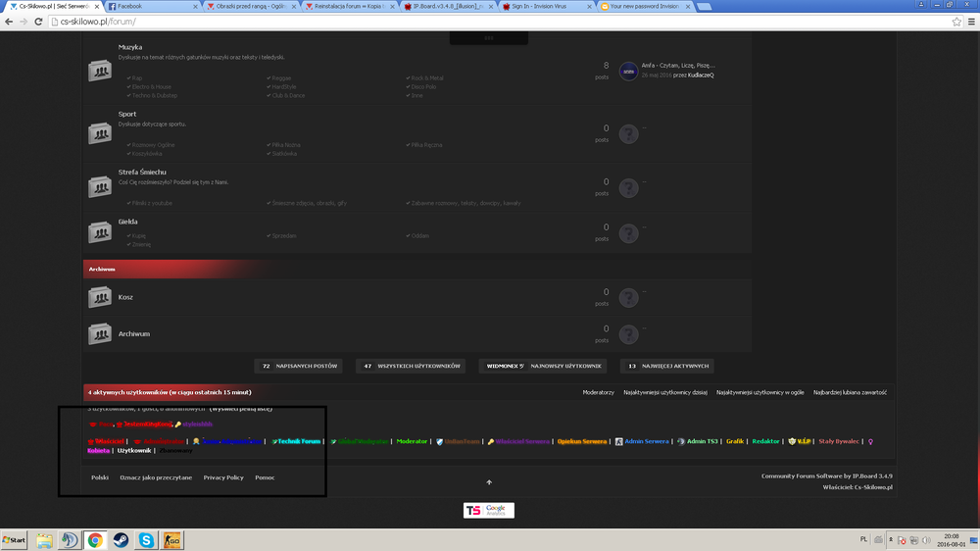
Task: Open the Privacy Policy footer link
Action: pyautogui.click(x=223, y=477)
